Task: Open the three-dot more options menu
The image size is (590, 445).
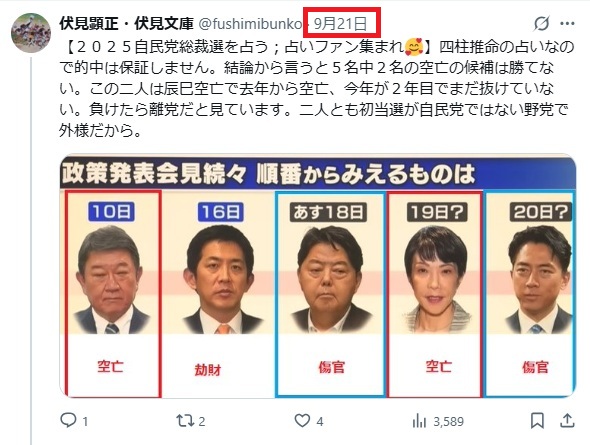Action: click(x=567, y=24)
